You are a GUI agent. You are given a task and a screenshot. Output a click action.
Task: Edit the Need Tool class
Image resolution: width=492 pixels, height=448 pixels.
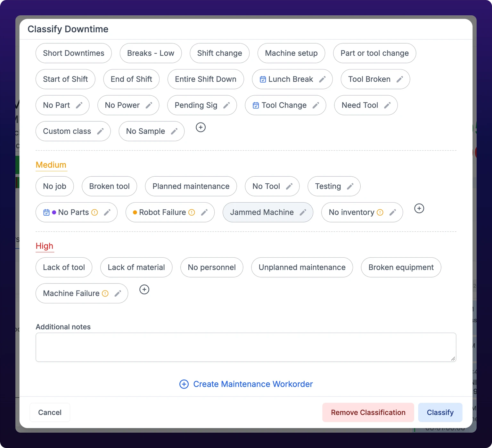click(387, 105)
